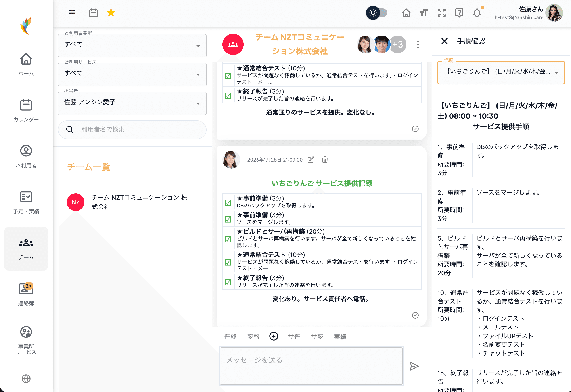Open ご利用者 in the sidebar

click(26, 156)
